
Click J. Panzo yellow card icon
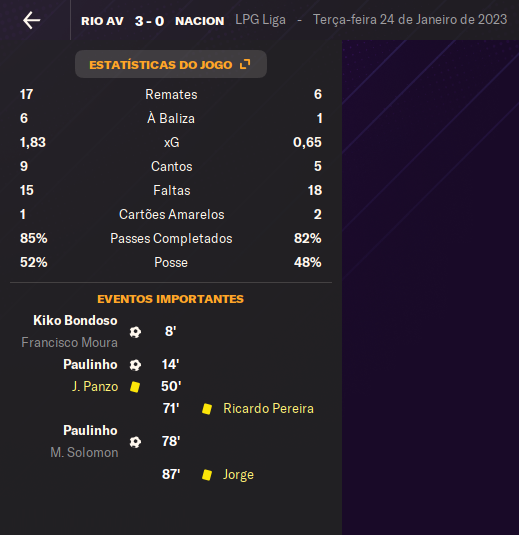[x=135, y=387]
